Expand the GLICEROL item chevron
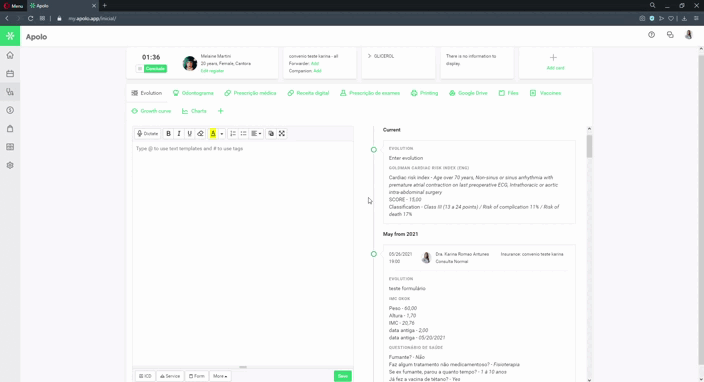 click(x=369, y=56)
